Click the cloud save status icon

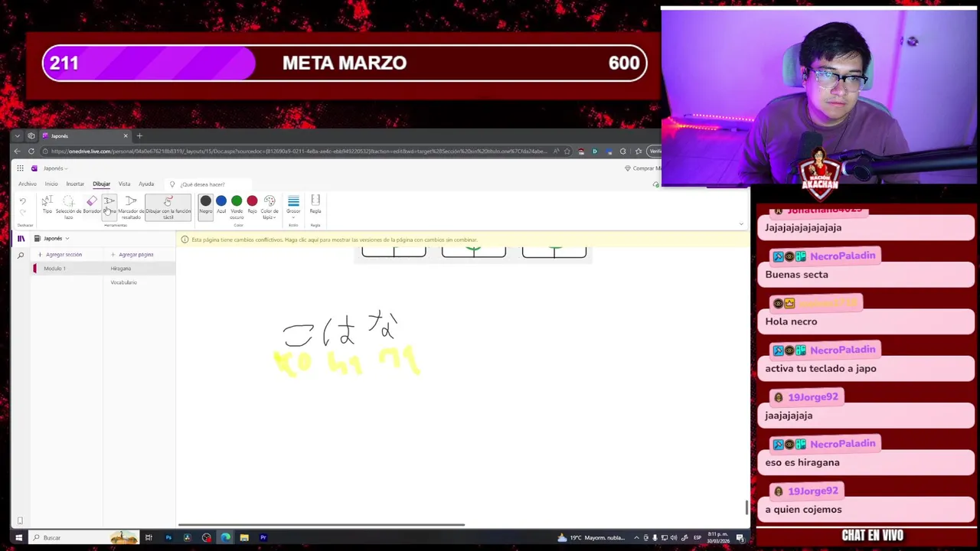(x=655, y=184)
